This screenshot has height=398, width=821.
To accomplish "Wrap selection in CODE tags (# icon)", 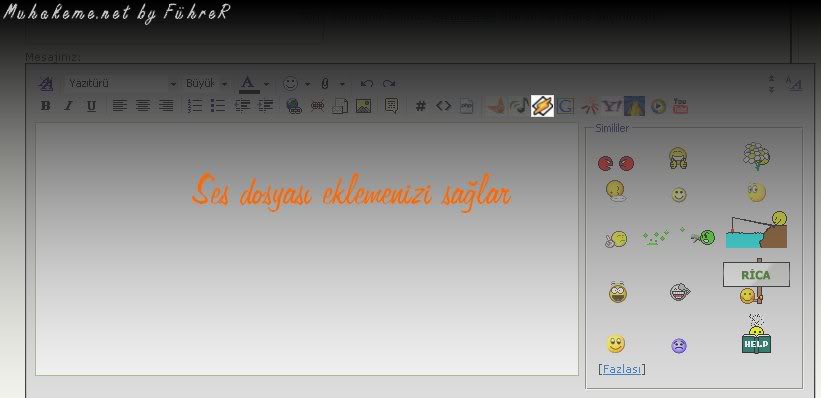I will (420, 106).
